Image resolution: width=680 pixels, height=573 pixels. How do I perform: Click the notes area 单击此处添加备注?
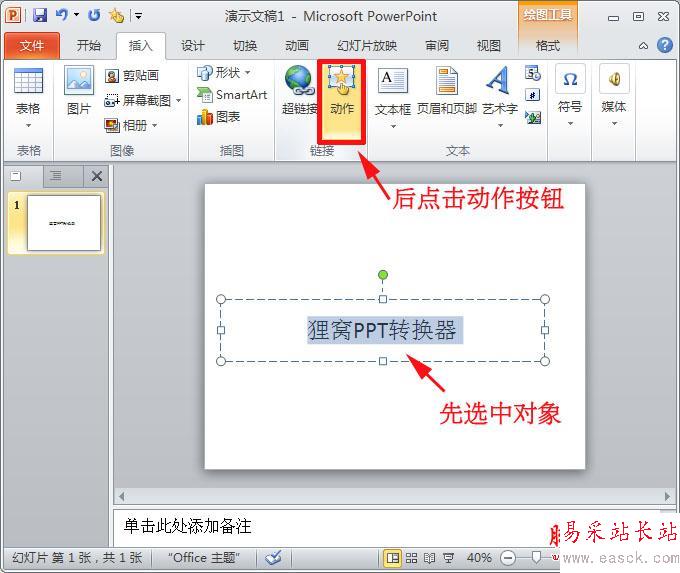point(187,527)
